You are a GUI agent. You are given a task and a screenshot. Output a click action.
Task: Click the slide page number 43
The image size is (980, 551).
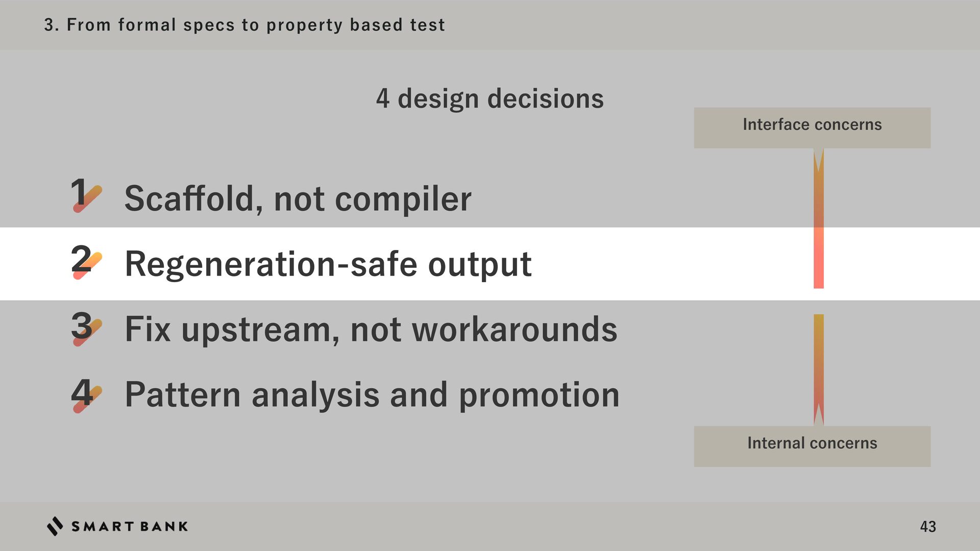(x=927, y=527)
